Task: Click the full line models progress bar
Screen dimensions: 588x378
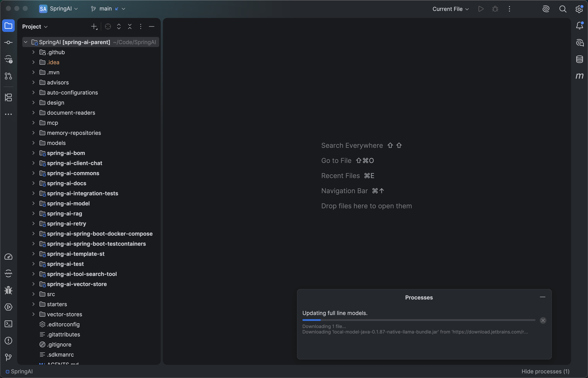Action: click(x=419, y=320)
